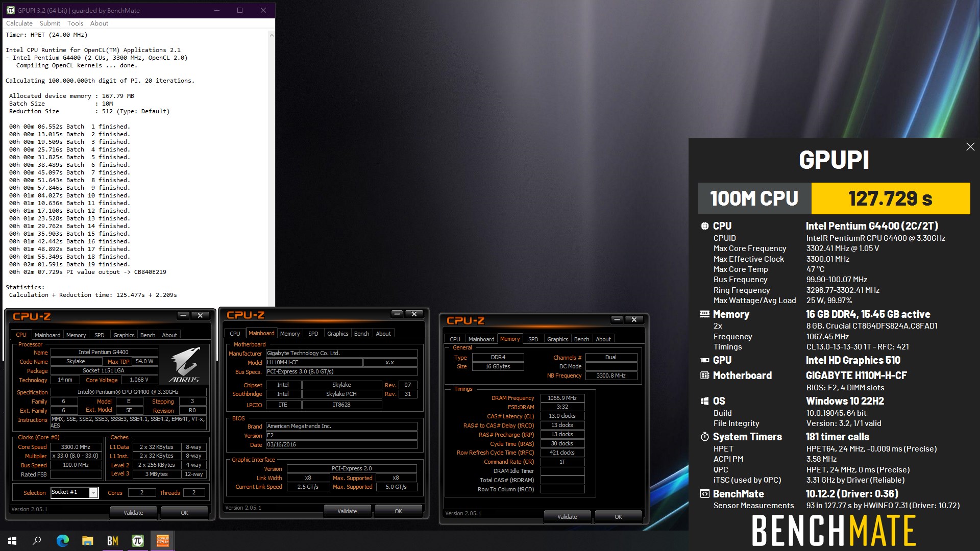
Task: Click BIOS Date 03/16/2016 field
Action: tap(341, 445)
